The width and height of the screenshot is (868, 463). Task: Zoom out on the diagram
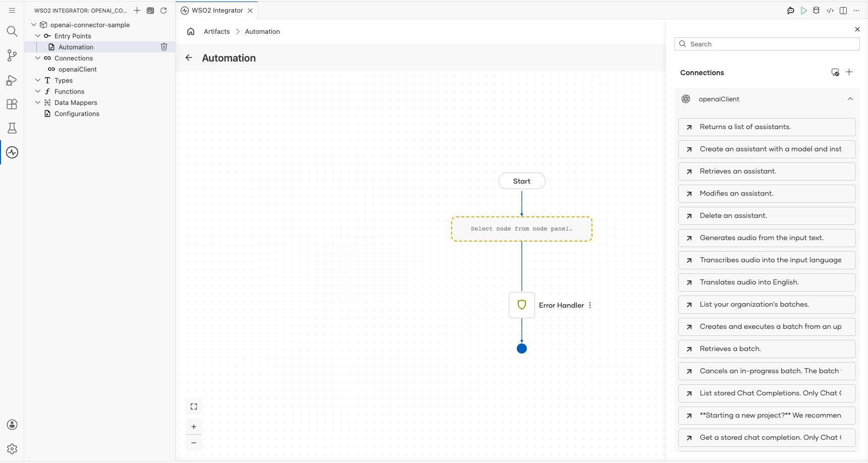point(194,443)
